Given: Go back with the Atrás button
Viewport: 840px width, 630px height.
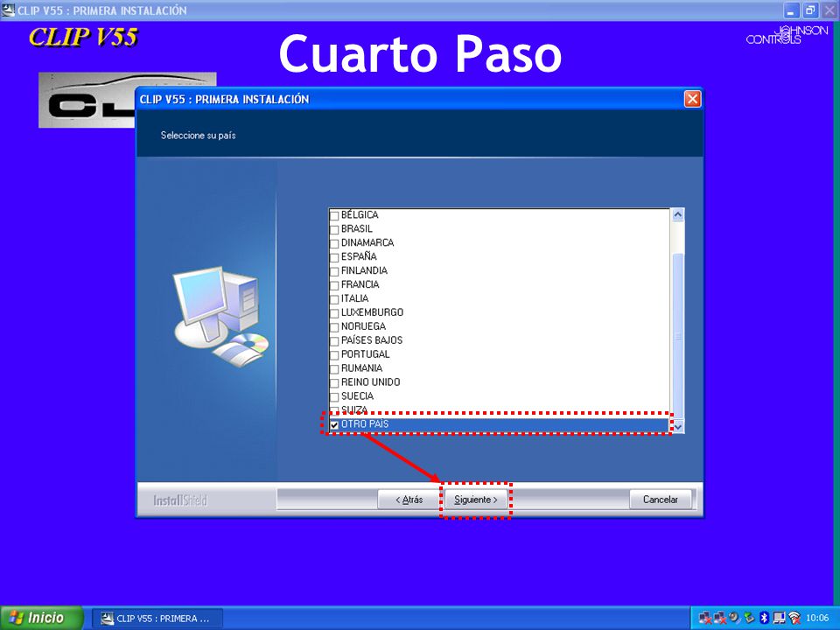Looking at the screenshot, I should coord(409,500).
